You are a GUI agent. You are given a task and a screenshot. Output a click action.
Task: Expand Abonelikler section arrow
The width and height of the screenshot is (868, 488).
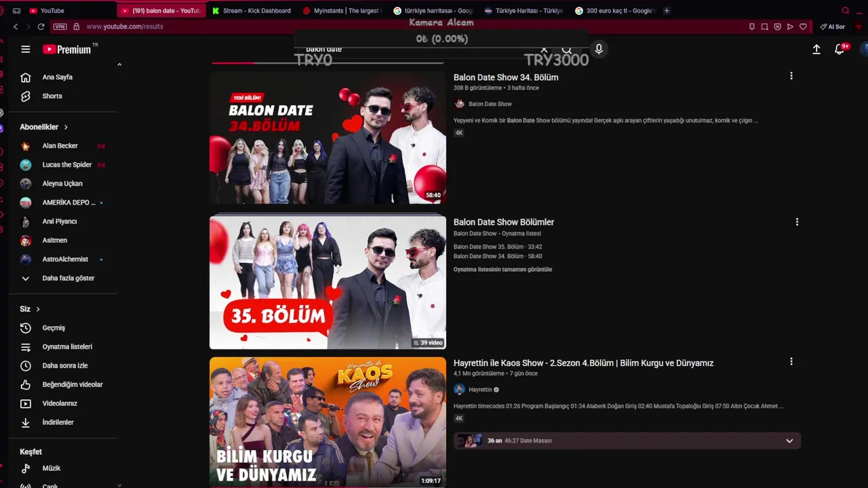coord(66,127)
